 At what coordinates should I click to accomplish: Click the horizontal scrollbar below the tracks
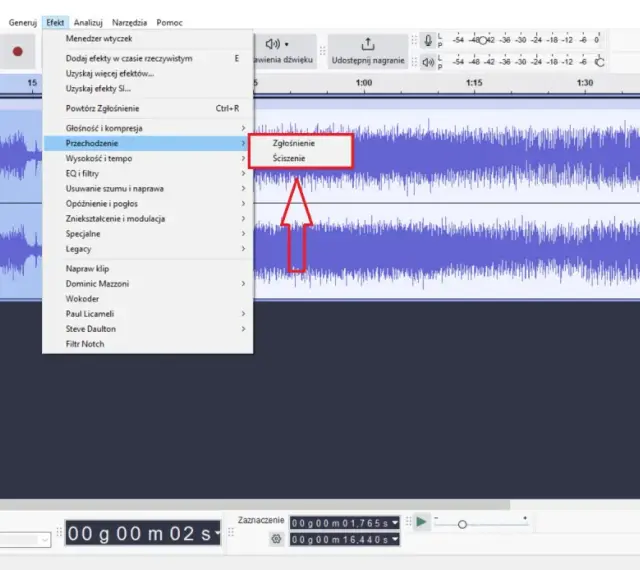(253, 505)
